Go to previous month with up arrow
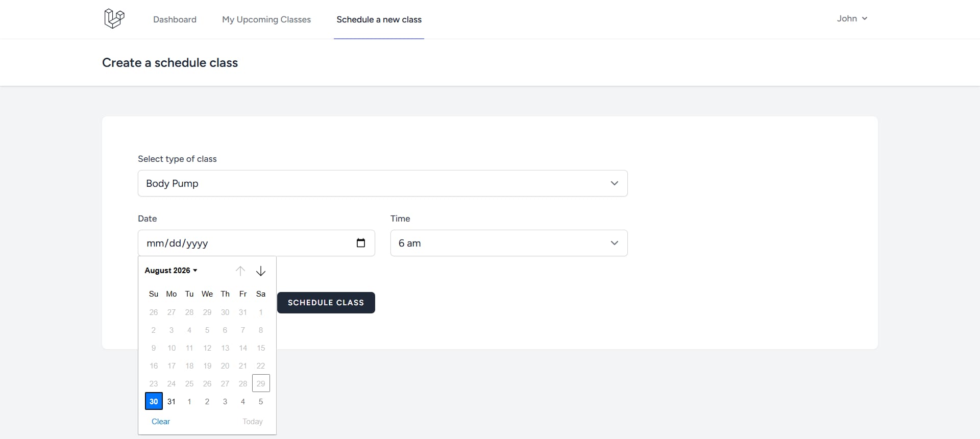This screenshot has height=439, width=980. pos(240,271)
